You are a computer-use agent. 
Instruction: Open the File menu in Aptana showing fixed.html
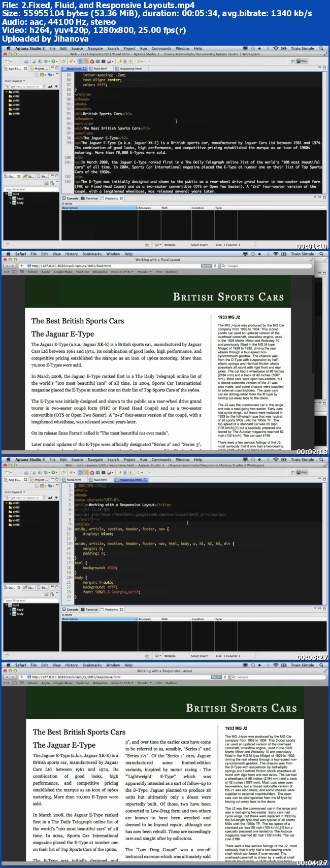tap(52, 49)
